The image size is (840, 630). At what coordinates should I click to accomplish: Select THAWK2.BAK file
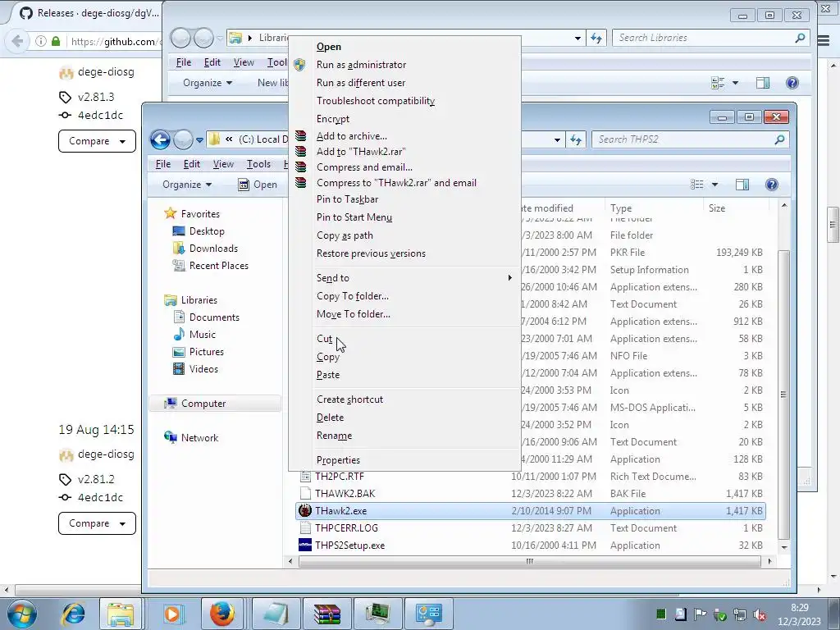click(x=345, y=493)
